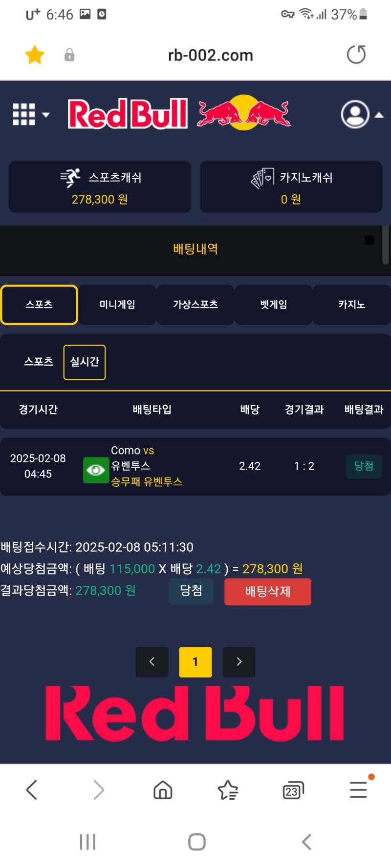Switch to the 실시간 sub-tab
Screen dimensions: 391x868
[x=85, y=362]
